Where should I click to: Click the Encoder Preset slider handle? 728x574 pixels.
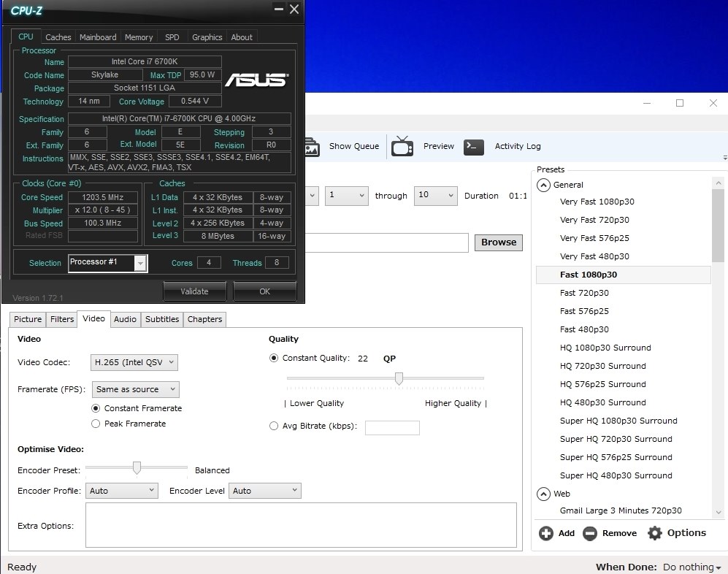(137, 467)
